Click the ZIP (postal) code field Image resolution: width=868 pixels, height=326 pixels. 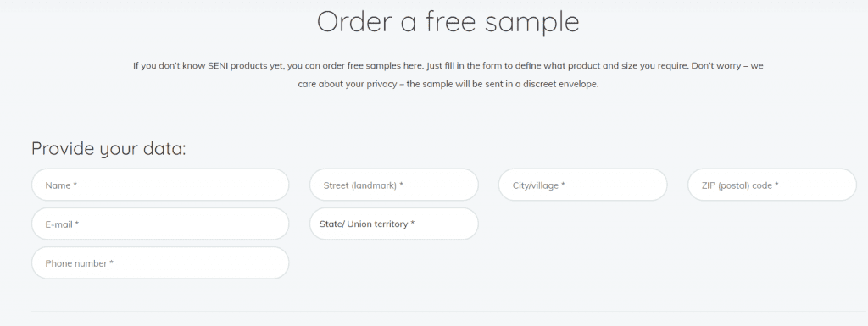click(x=772, y=185)
